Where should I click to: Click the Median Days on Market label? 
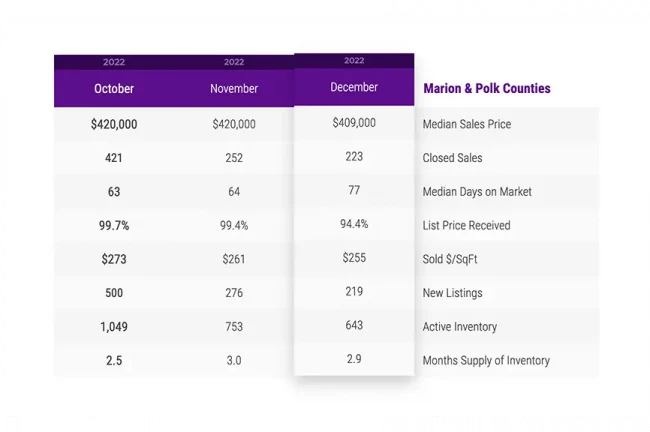[x=477, y=192]
